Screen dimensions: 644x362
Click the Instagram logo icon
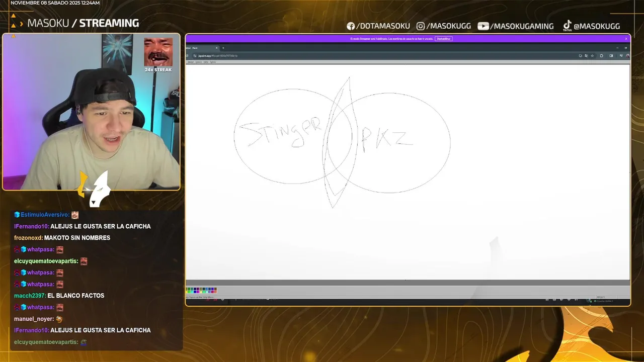pyautogui.click(x=421, y=26)
